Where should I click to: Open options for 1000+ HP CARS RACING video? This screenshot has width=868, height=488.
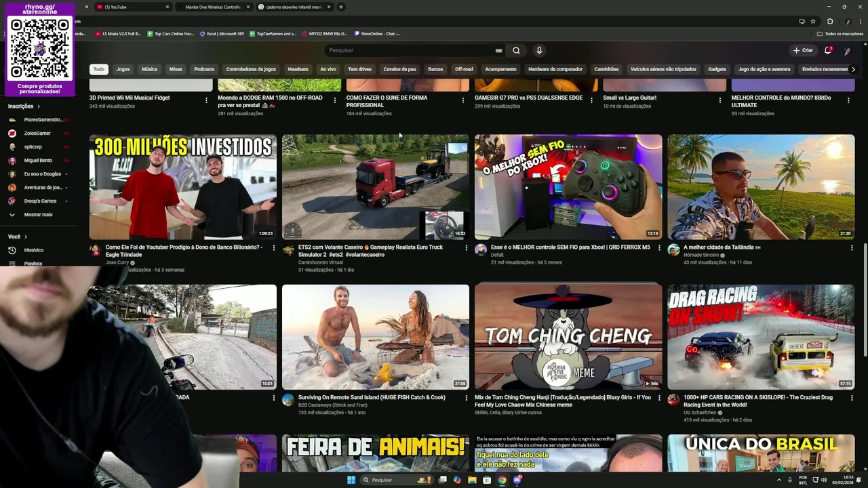(852, 399)
